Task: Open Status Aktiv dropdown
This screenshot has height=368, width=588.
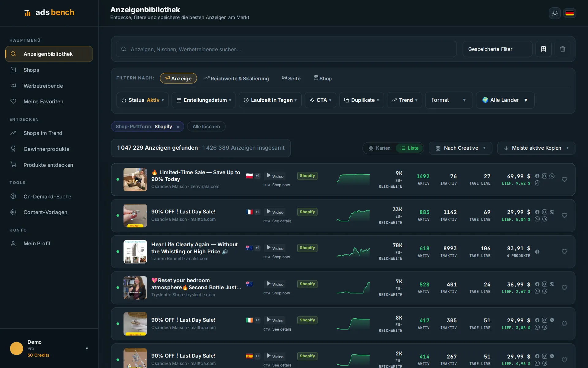Action: coord(142,100)
